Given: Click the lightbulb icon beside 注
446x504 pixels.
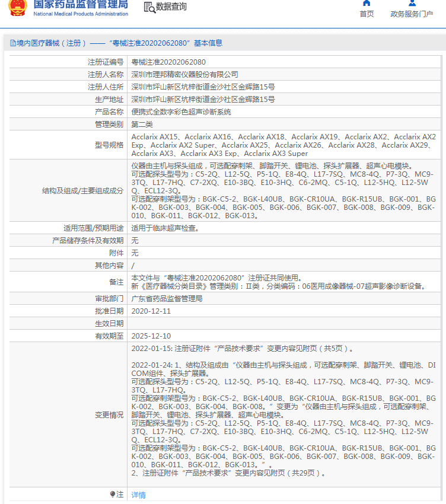Looking at the screenshot, I should (112, 494).
